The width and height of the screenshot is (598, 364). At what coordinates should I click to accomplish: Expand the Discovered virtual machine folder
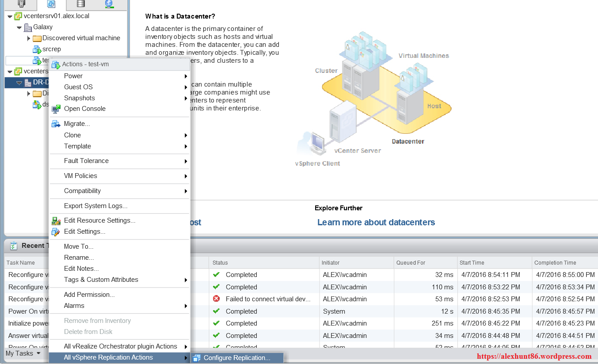[29, 38]
